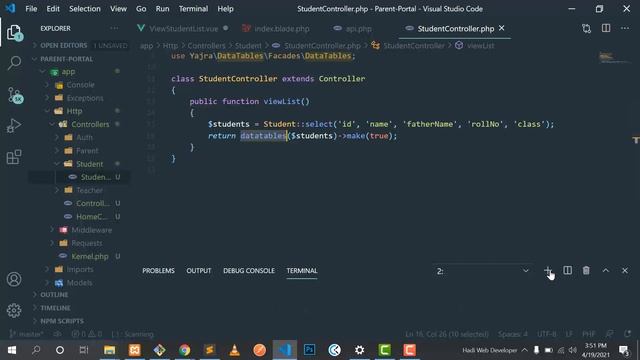Open Photoshop from the taskbar
640x360 pixels.
[x=309, y=350]
